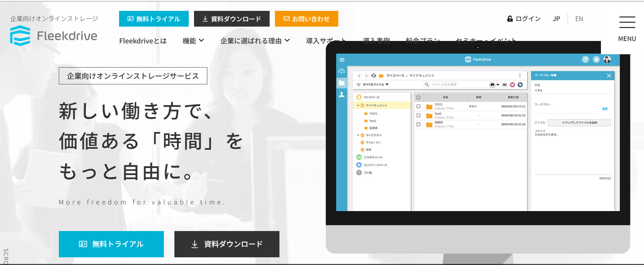Image resolution: width=644 pixels, height=265 pixels.
Task: Go back with the left arrow in the mockup toolbar
Action: pyautogui.click(x=359, y=76)
